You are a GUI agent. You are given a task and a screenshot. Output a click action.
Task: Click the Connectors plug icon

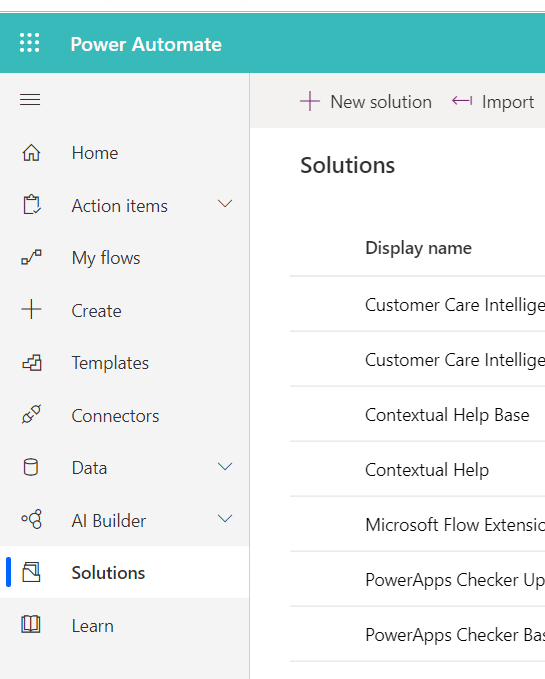coord(31,414)
